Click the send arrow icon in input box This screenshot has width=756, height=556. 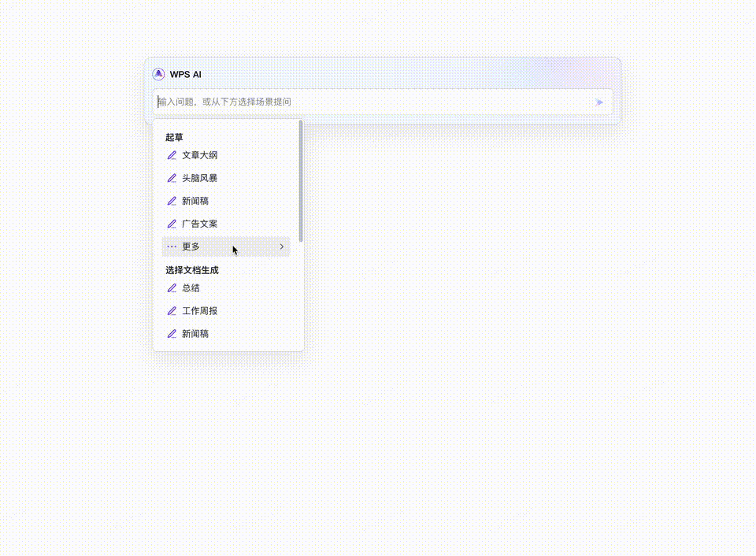coord(599,102)
